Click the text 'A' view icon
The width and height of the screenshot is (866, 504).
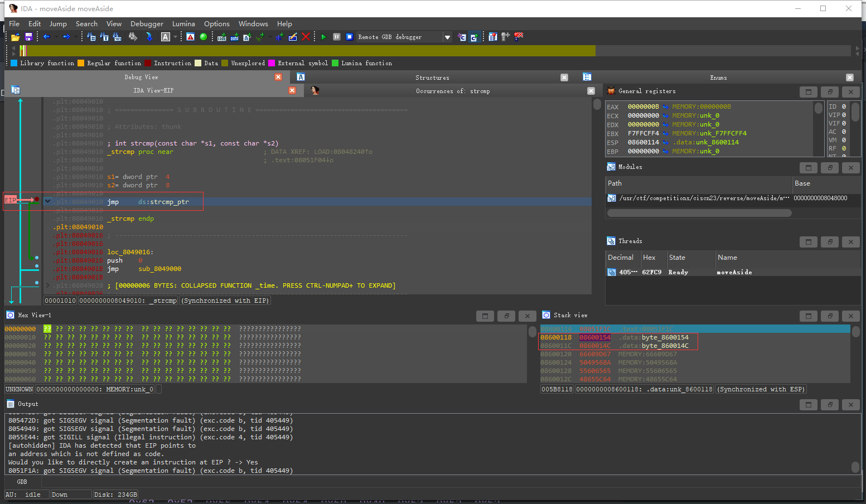[x=166, y=37]
